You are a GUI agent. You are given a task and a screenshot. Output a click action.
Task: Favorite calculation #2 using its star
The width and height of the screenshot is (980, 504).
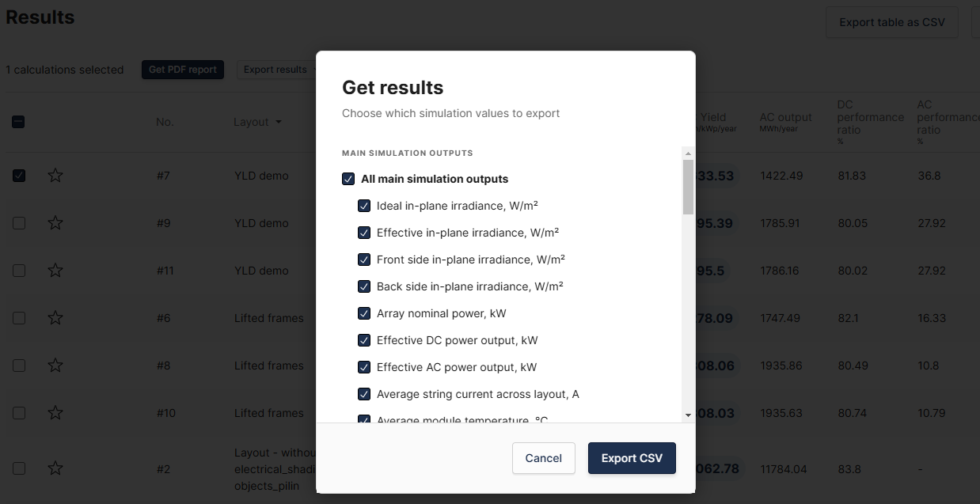(x=55, y=468)
